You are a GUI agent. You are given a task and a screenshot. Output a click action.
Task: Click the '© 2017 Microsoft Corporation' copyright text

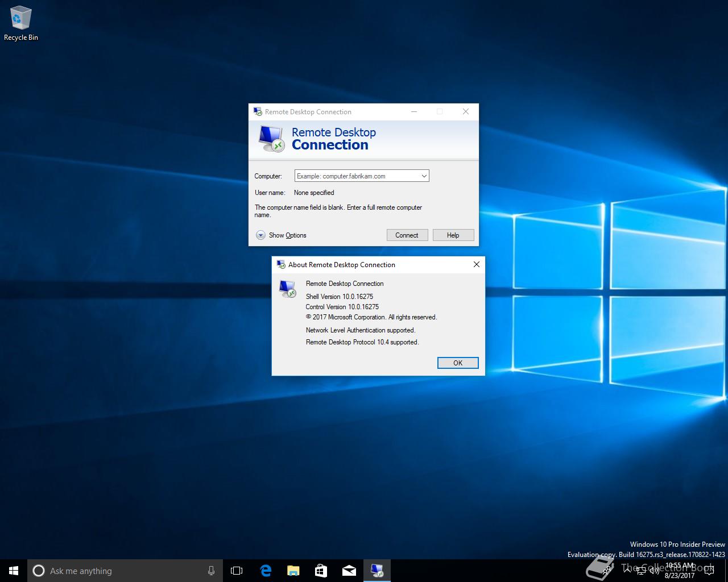pos(371,317)
